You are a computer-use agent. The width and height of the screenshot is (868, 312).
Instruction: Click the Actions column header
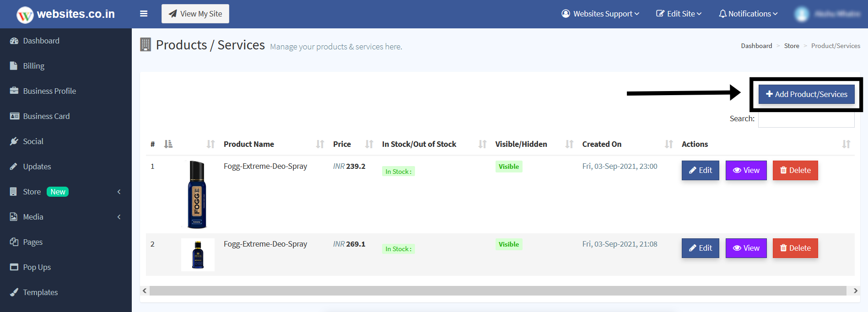click(x=695, y=144)
